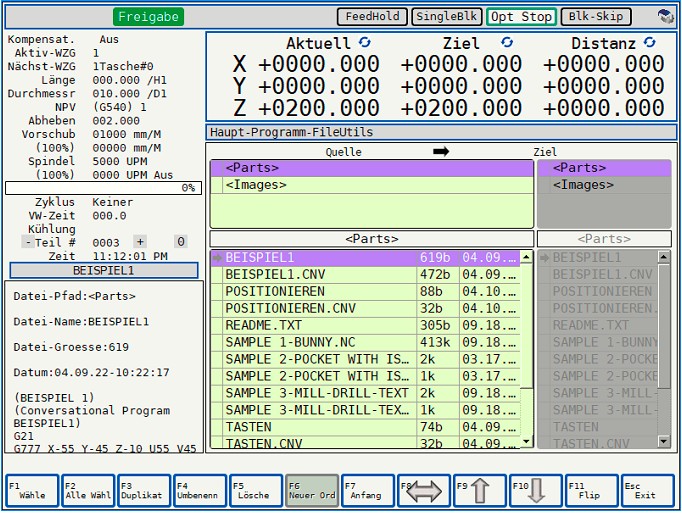Toggle SingleBlk mode

pos(447,17)
